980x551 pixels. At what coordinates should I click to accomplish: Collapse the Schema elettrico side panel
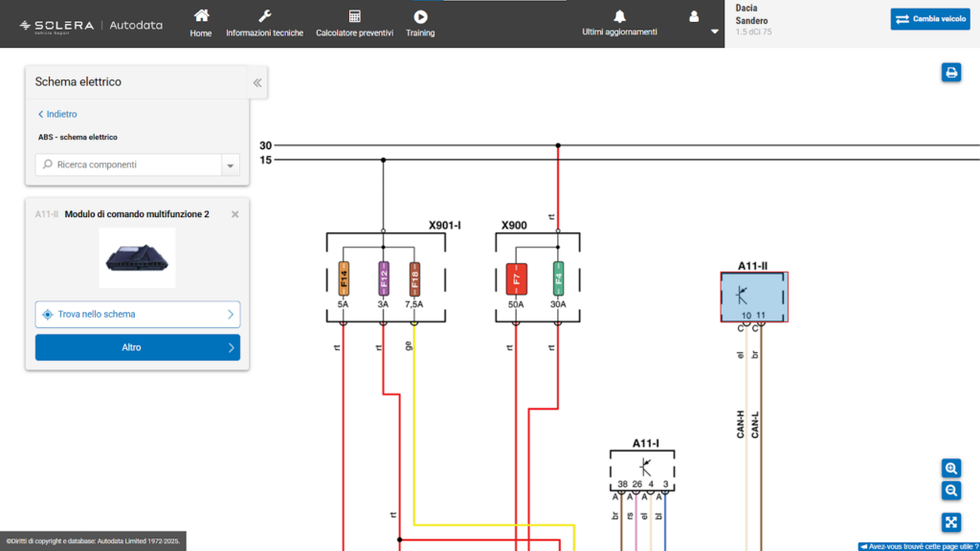(257, 82)
